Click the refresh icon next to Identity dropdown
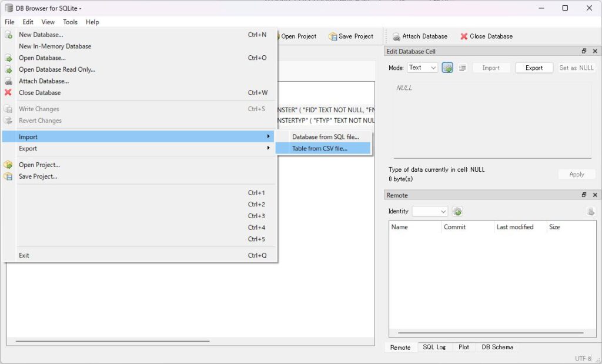The image size is (602, 364). coord(457,211)
